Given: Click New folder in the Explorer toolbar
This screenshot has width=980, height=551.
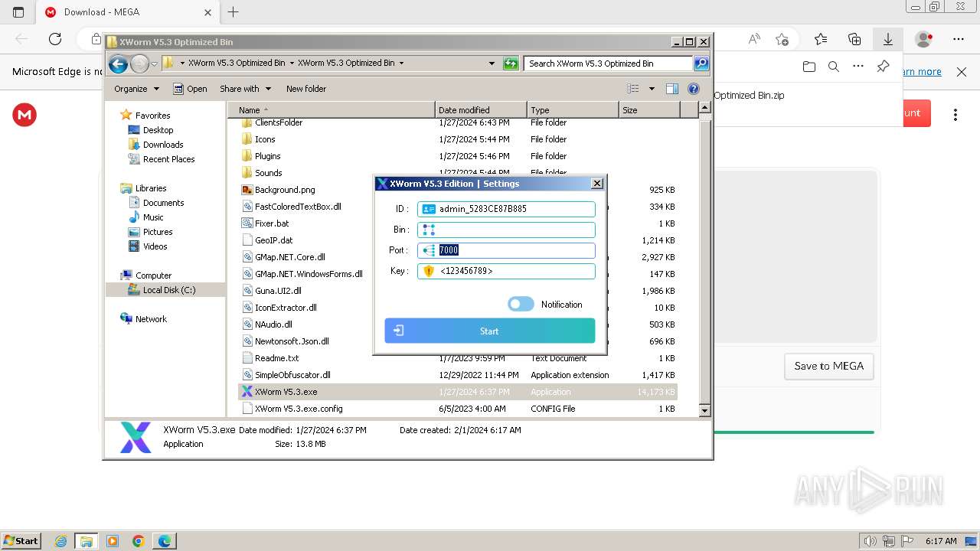Looking at the screenshot, I should tap(306, 89).
